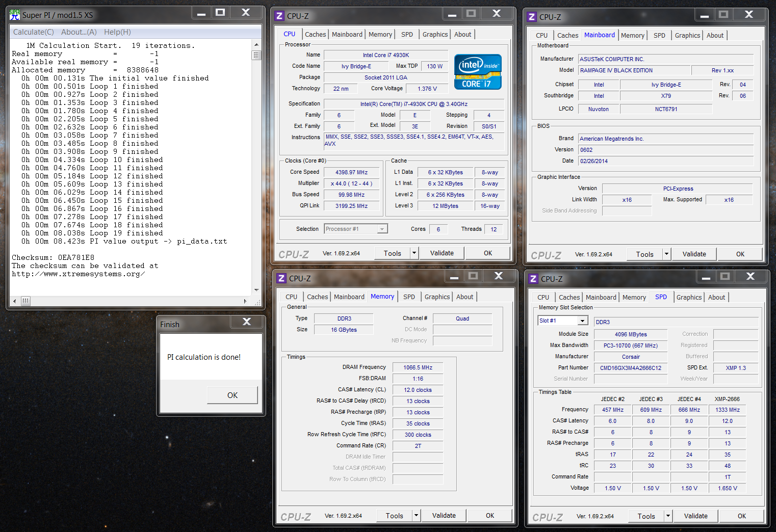Select Memory tab in SPD window
The height and width of the screenshot is (532, 776).
[634, 297]
